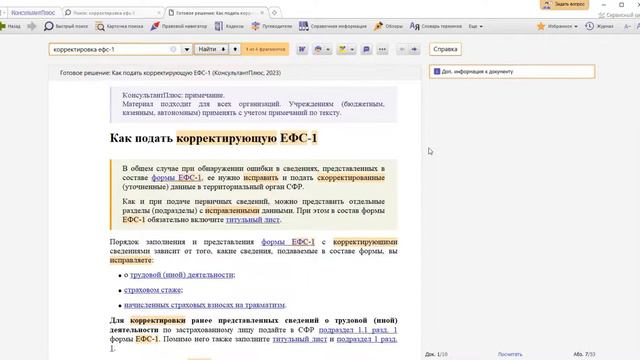Image resolution: width=640 pixels, height=360 pixels.
Task: Open Путеводители from toolbar
Action: tap(271, 26)
